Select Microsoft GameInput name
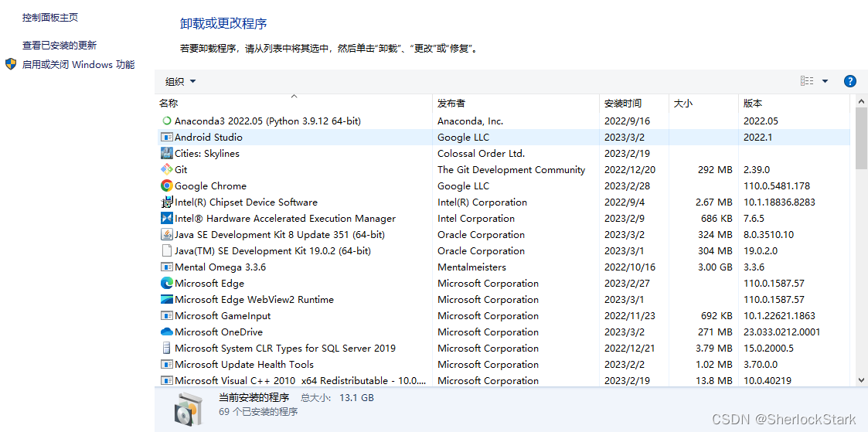Screen dimensions: 868x432 223,316
